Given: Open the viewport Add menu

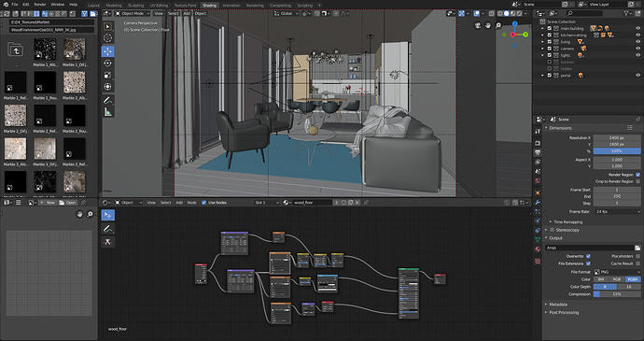Looking at the screenshot, I should (x=187, y=14).
